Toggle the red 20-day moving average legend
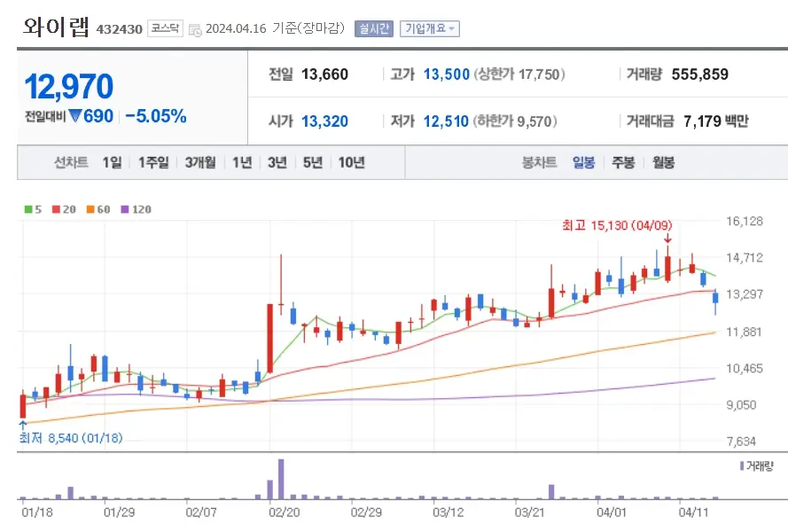788x532 pixels. tap(55, 210)
